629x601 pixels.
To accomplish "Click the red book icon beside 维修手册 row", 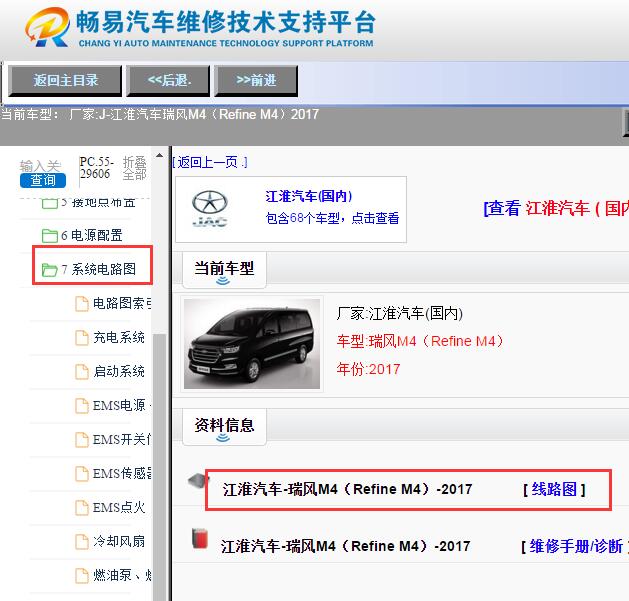I will pos(200,538).
